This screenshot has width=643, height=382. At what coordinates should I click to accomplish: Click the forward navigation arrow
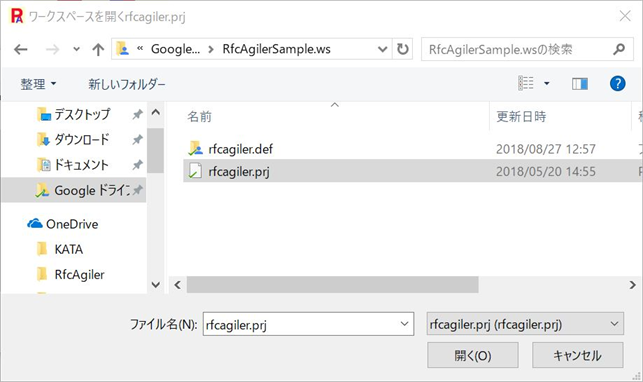pos(52,50)
